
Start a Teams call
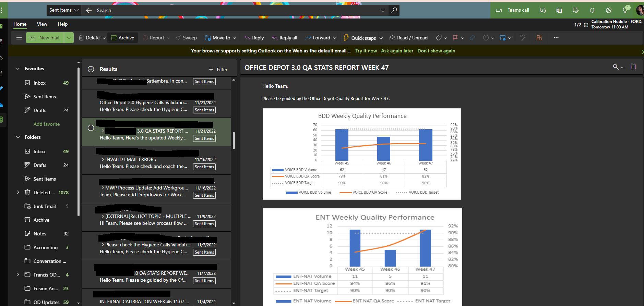tap(513, 10)
